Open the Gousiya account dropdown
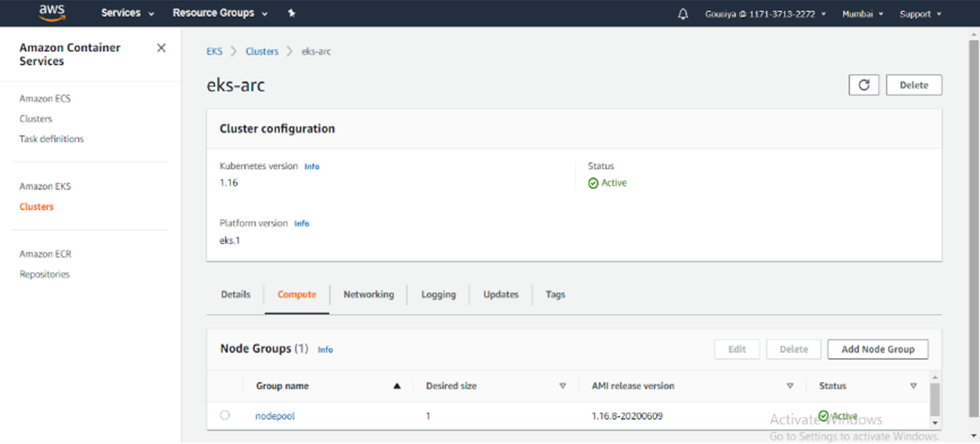Viewport: 980px width, 444px height. [x=765, y=13]
